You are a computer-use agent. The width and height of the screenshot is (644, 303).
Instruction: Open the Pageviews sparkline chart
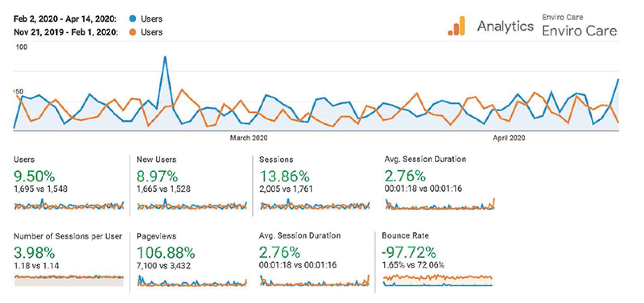point(192,281)
